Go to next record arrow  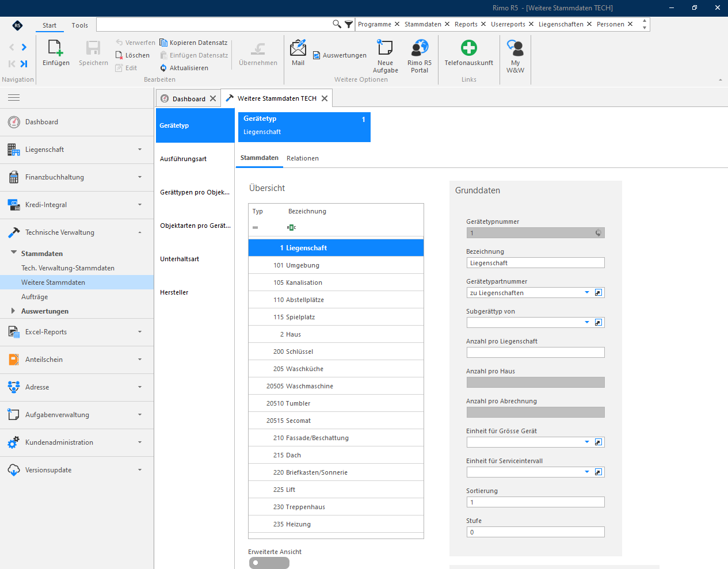[24, 47]
